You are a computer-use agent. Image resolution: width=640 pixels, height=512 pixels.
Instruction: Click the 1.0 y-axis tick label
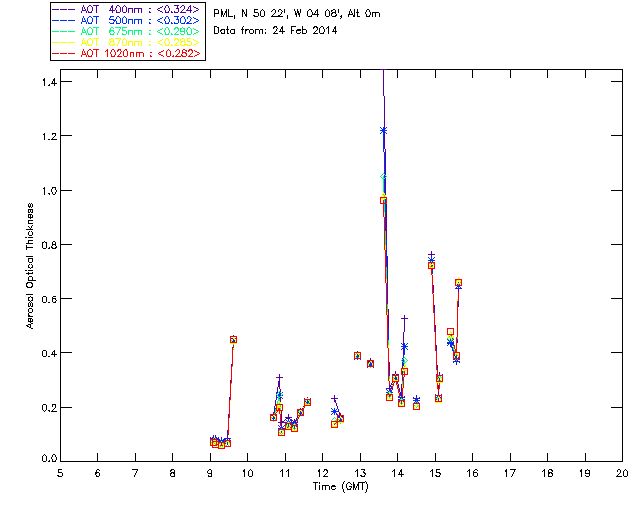click(x=49, y=191)
